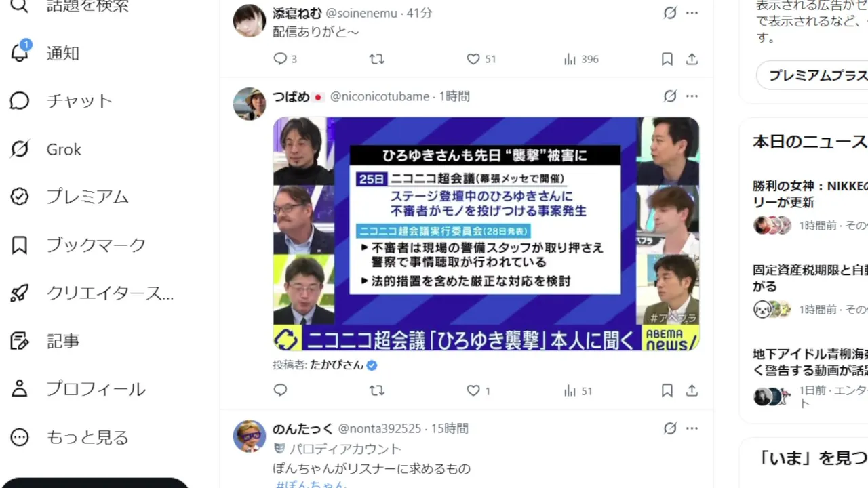Viewport: 868px width, 488px height.
Task: Like the つばめ post with 1 like
Action: pos(473,390)
